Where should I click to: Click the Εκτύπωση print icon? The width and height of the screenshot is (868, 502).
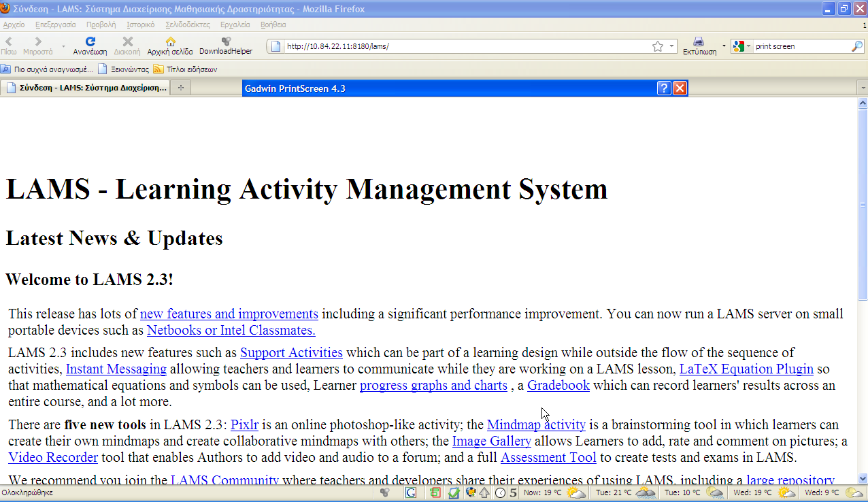click(699, 41)
